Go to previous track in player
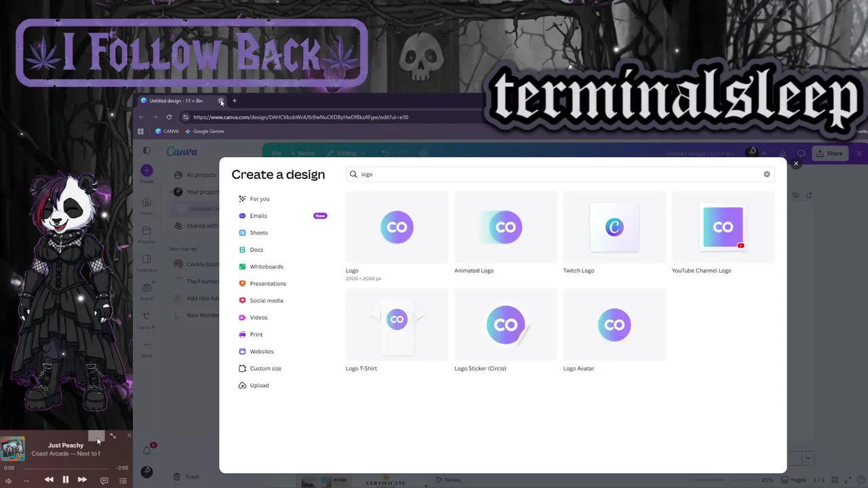The height and width of the screenshot is (488, 868). pyautogui.click(x=49, y=480)
